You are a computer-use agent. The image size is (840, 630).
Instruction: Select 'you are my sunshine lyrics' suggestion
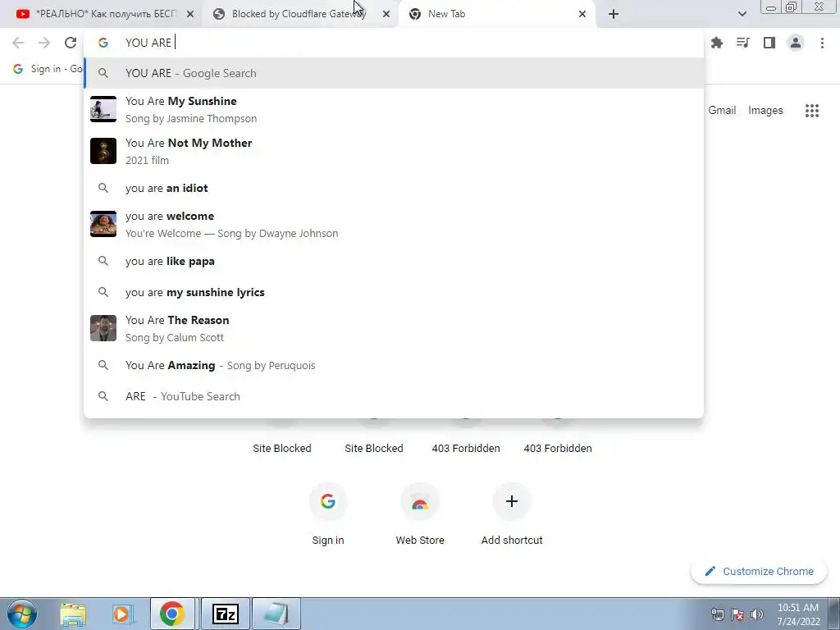(x=394, y=292)
